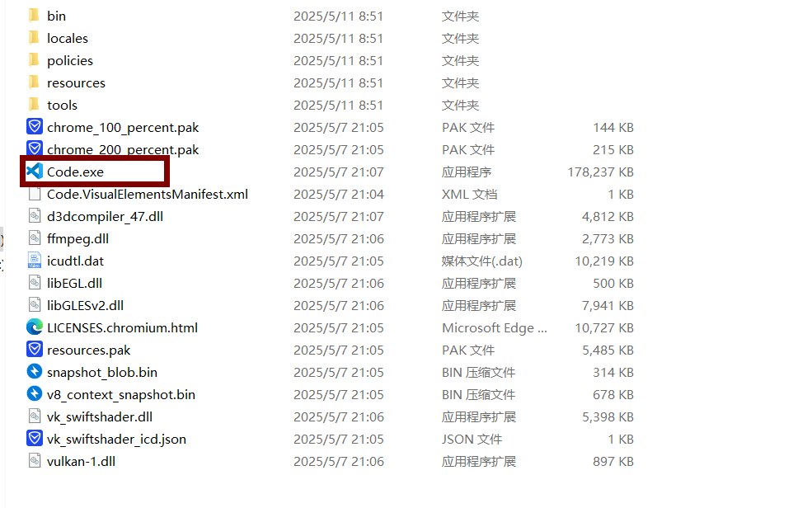Select the locales folder
Viewport: 812px width, 508px height.
pos(68,38)
